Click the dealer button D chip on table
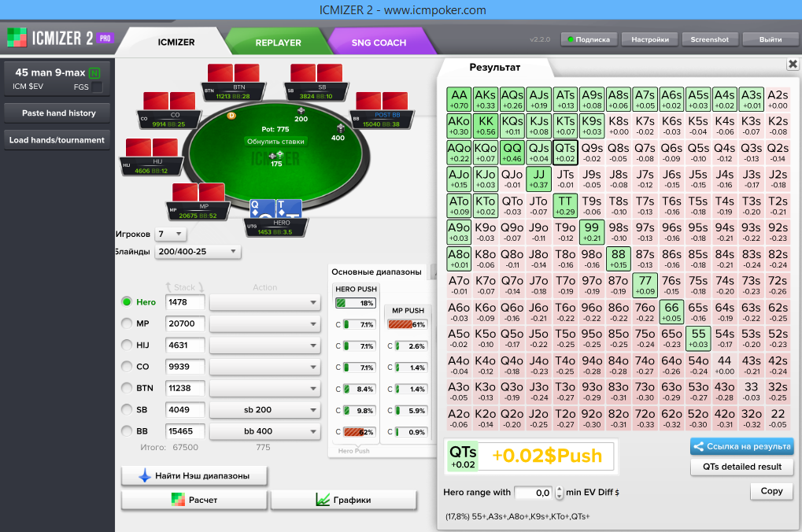802x532 pixels. click(231, 116)
